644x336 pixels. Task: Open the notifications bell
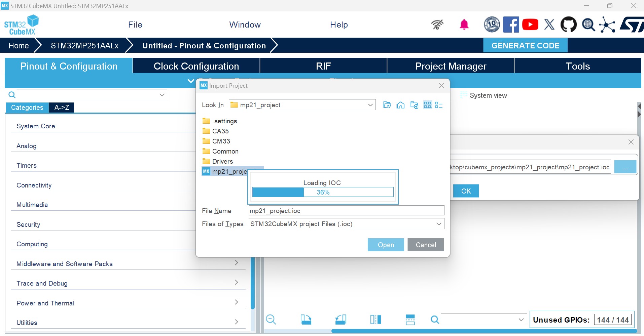point(464,25)
